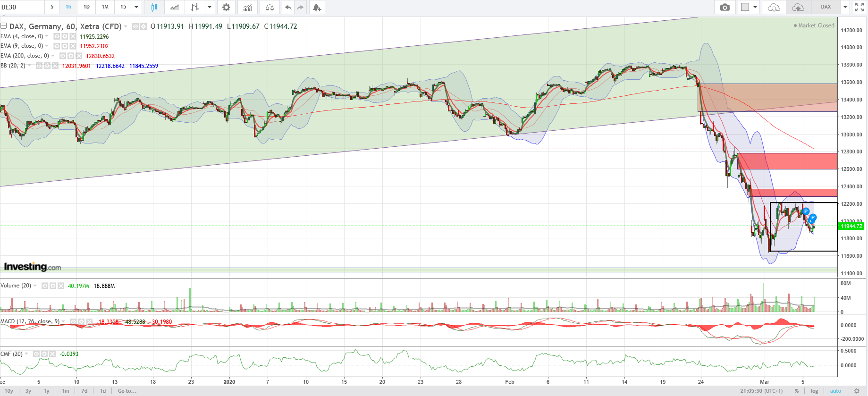Enter fullscreen chart mode
The height and width of the screenshot is (396, 868).
[860, 7]
